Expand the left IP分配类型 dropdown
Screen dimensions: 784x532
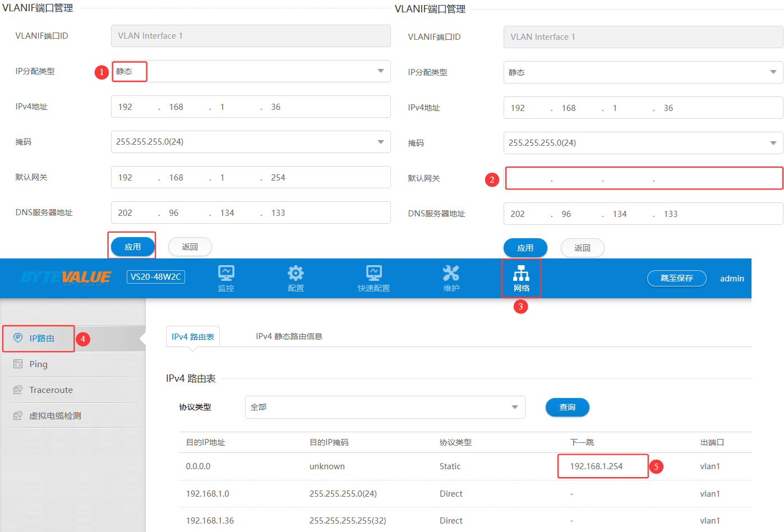click(x=251, y=71)
